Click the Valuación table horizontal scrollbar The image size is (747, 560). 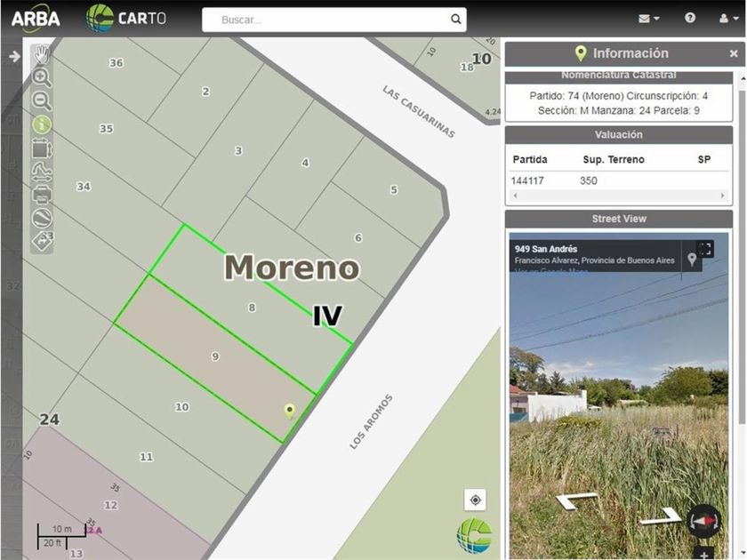[x=618, y=196]
